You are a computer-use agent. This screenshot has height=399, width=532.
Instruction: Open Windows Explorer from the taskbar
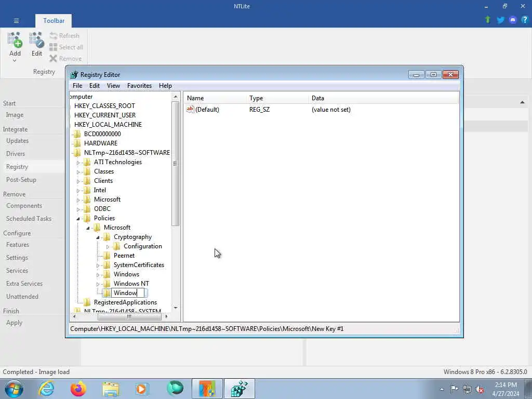(x=111, y=389)
